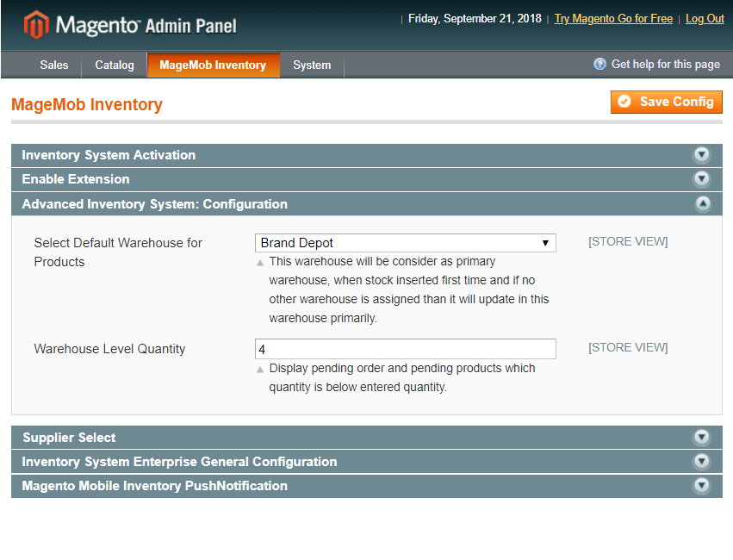
Task: Click the Warehouse Level Quantity label
Action: pyautogui.click(x=109, y=349)
